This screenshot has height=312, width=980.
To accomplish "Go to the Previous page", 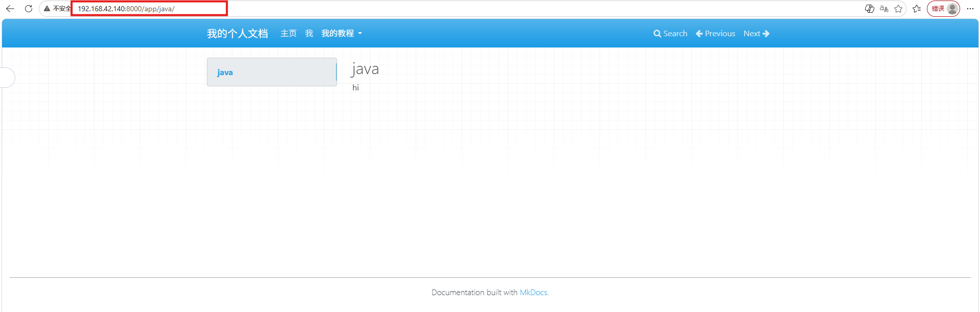I will [715, 34].
